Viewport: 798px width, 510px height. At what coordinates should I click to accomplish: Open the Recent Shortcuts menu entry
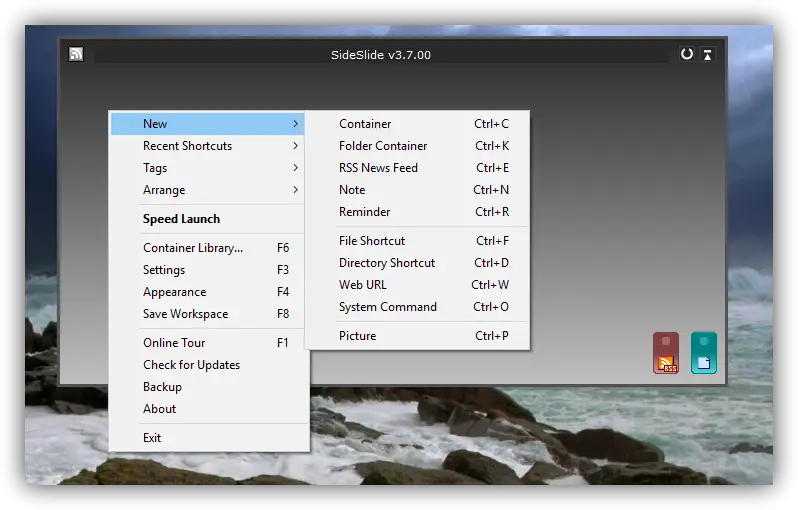point(208,146)
